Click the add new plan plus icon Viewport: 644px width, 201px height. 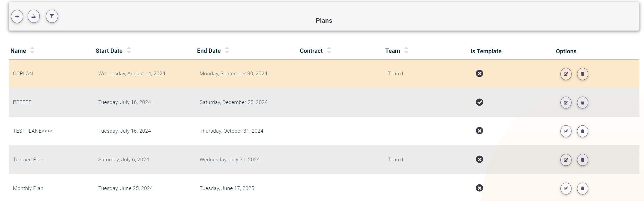tap(17, 16)
